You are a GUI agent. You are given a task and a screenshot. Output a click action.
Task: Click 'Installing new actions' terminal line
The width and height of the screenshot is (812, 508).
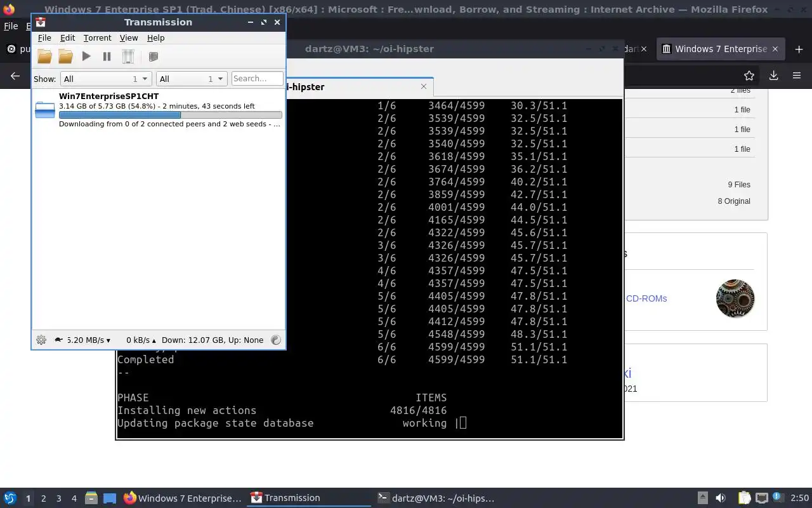tap(187, 410)
